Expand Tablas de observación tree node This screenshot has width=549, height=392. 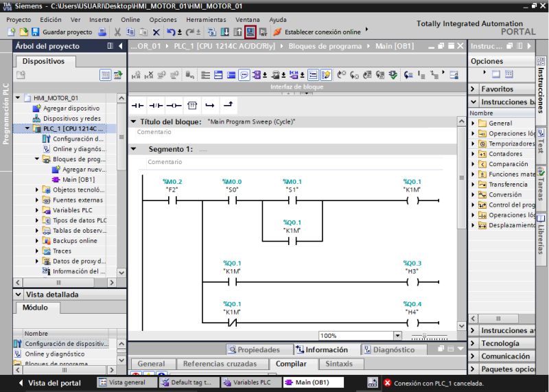(x=37, y=231)
